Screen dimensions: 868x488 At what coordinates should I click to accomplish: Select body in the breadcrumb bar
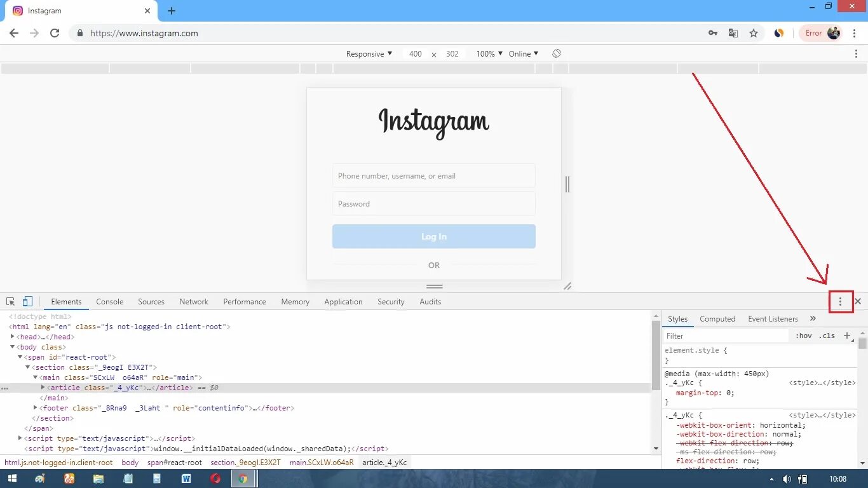[130, 463]
